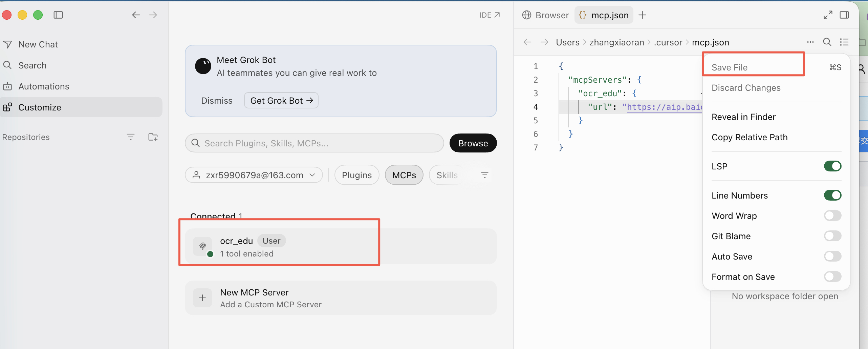Open Search in the sidebar
Image resolution: width=868 pixels, height=349 pixels.
point(81,65)
